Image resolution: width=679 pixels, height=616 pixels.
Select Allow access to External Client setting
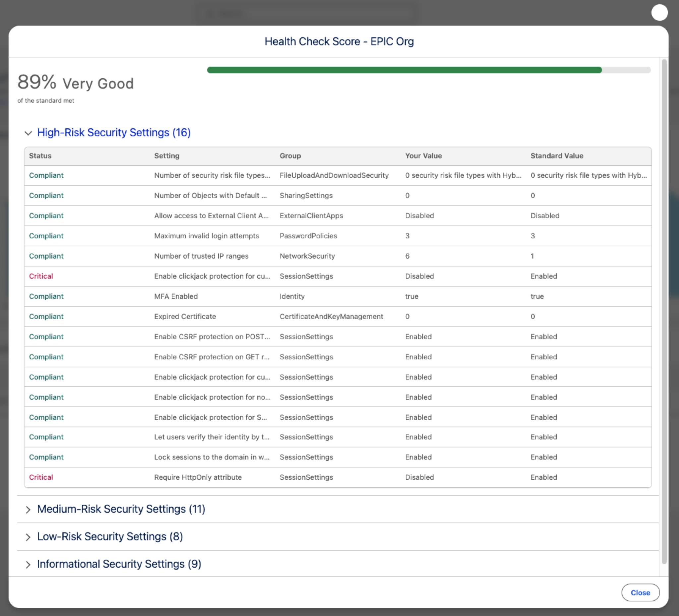point(212,216)
